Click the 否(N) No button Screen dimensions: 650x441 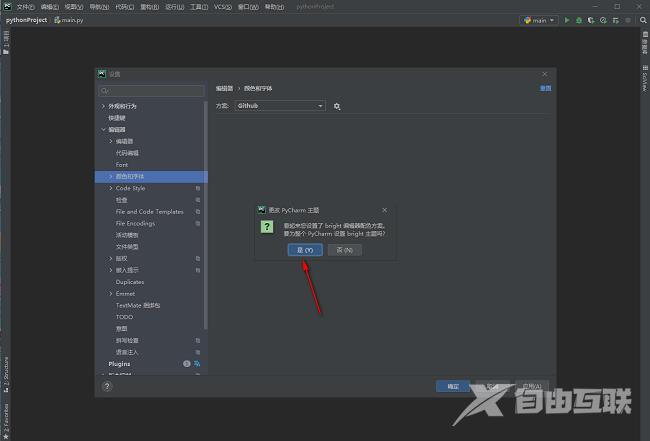[343, 250]
